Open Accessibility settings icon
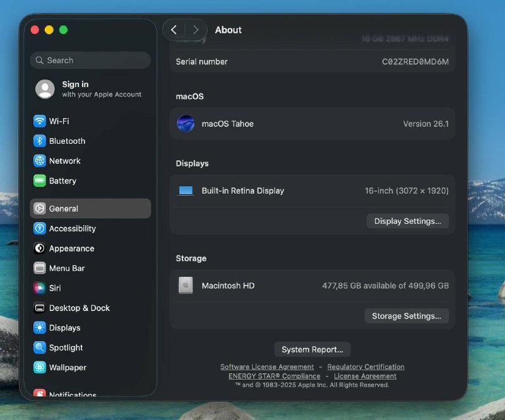505x420 pixels. [x=39, y=228]
